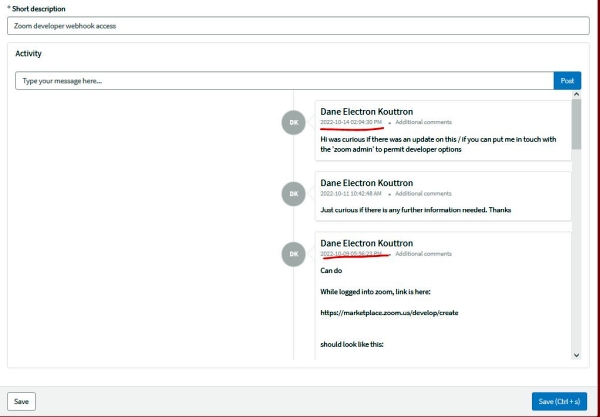Image resolution: width=600 pixels, height=417 pixels.
Task: Click the 'Short description' label
Action: tap(39, 9)
